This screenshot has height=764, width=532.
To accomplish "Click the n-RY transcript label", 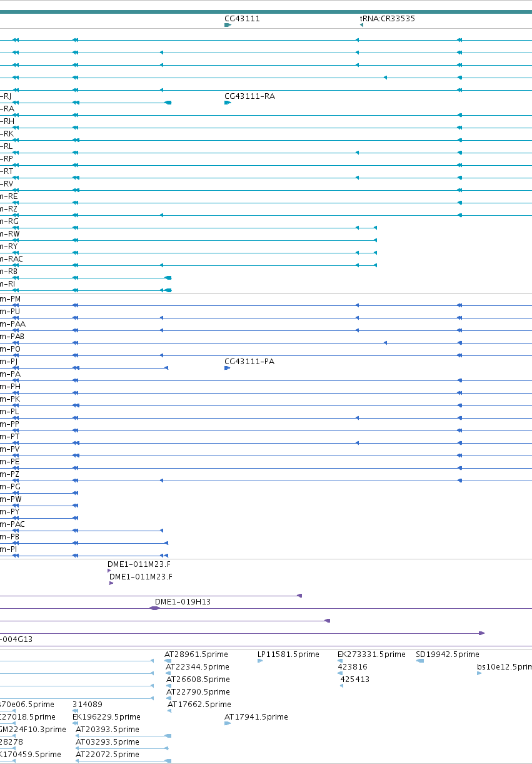I will tap(9, 247).
